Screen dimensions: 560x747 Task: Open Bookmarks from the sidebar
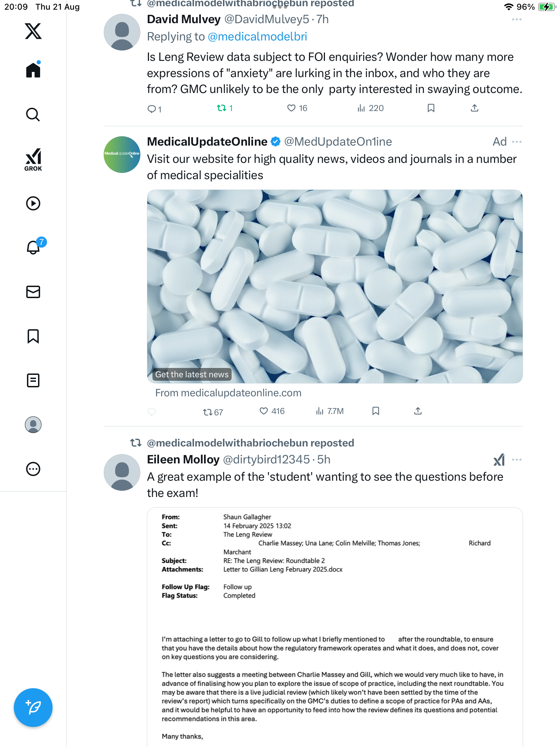pos(33,336)
